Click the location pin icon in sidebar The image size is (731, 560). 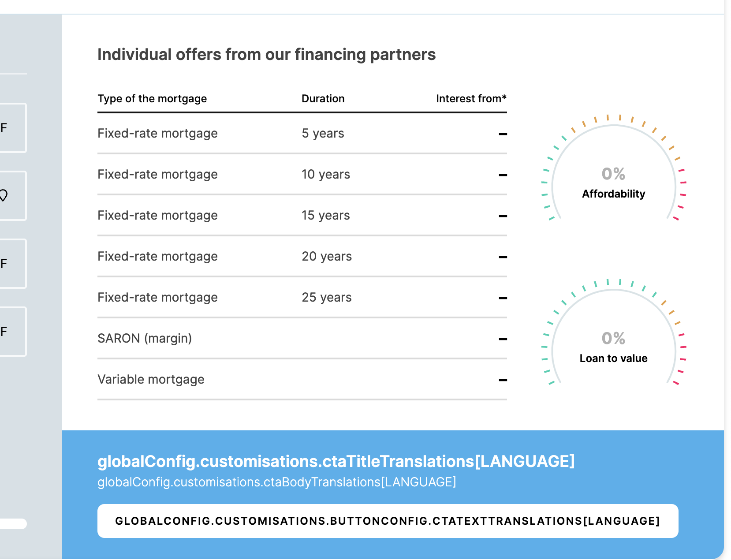coord(4,195)
